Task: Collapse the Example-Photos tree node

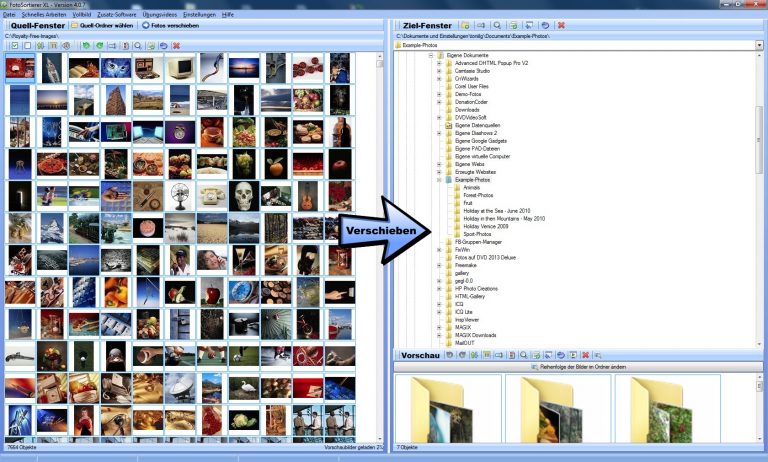Action: click(439, 179)
